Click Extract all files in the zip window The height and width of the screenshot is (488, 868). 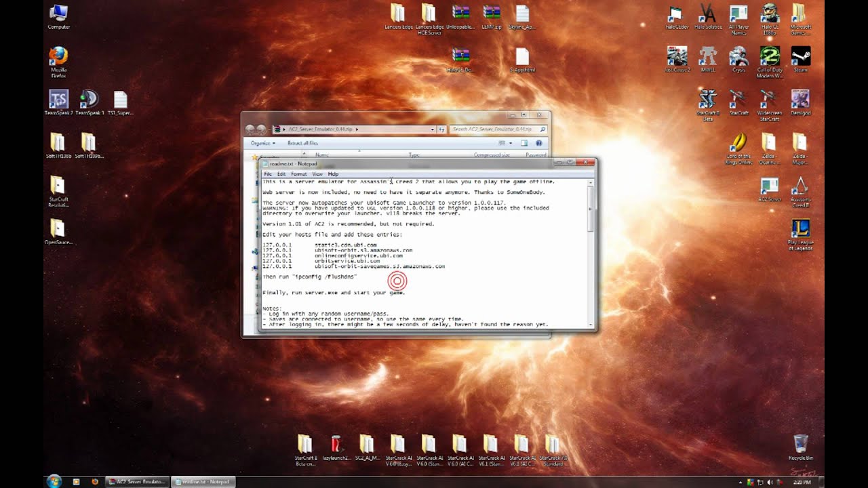click(302, 143)
